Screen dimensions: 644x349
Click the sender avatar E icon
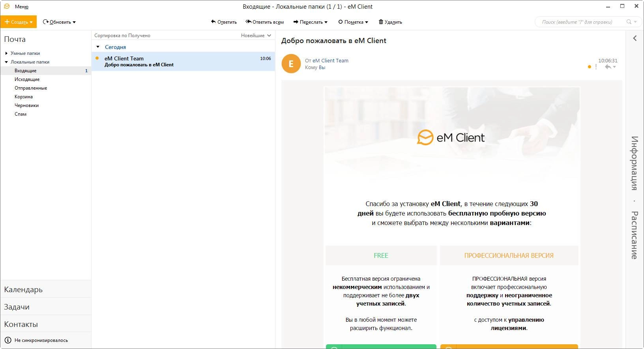[x=291, y=64]
